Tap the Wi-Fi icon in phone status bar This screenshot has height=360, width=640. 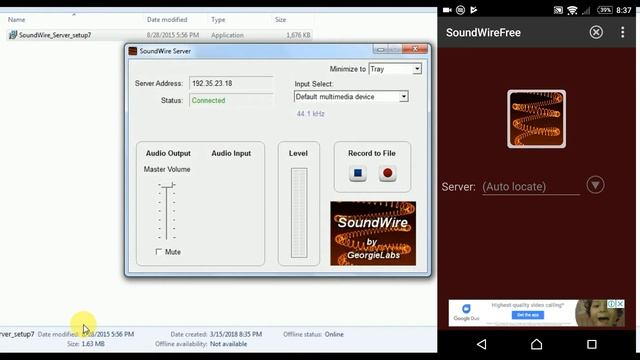(x=572, y=10)
